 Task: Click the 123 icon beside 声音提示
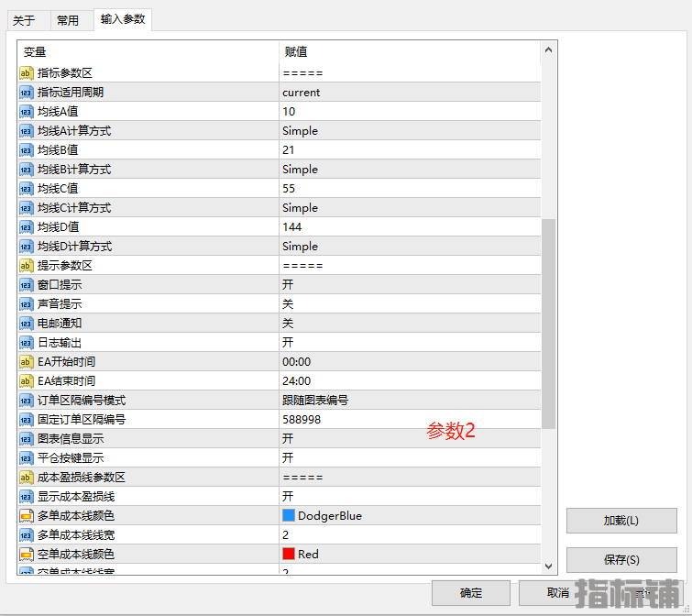(x=26, y=304)
